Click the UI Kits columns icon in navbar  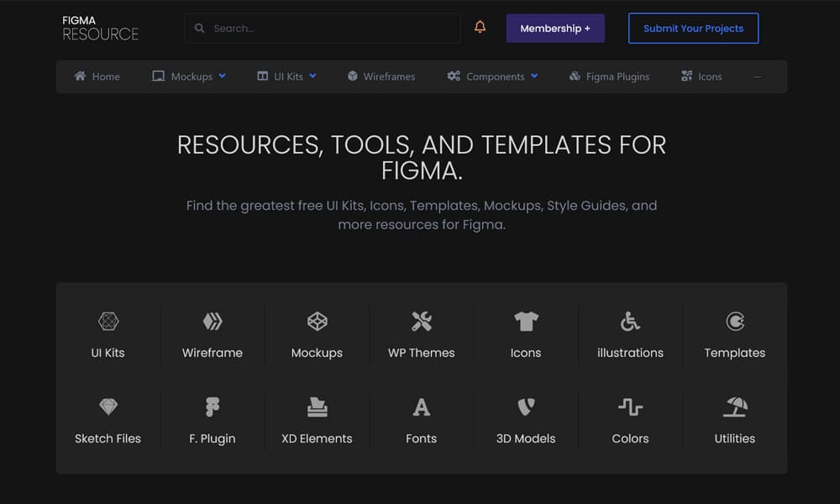pyautogui.click(x=262, y=76)
